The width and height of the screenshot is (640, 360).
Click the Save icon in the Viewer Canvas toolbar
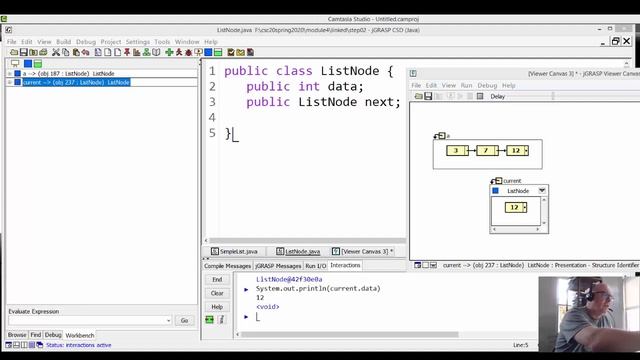pyautogui.click(x=428, y=96)
